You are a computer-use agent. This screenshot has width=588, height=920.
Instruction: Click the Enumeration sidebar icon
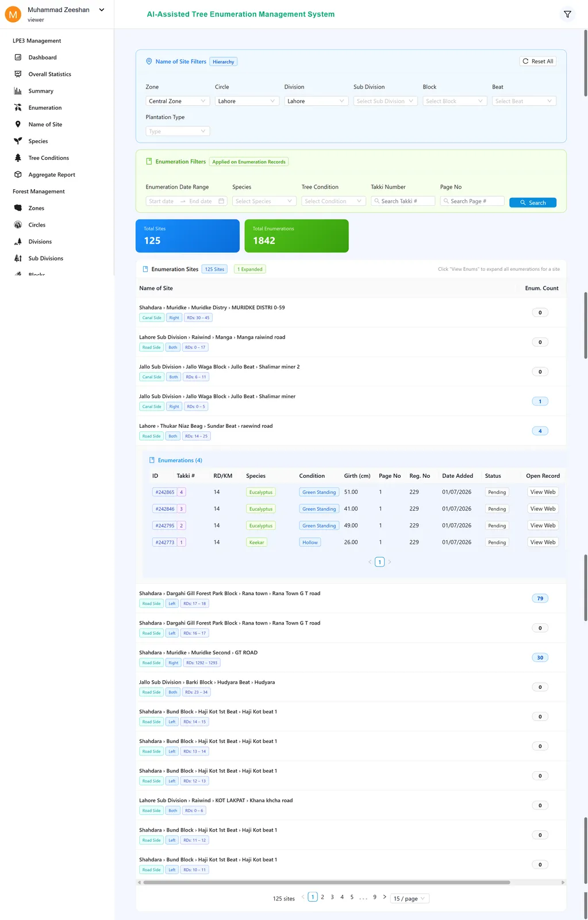pos(18,108)
